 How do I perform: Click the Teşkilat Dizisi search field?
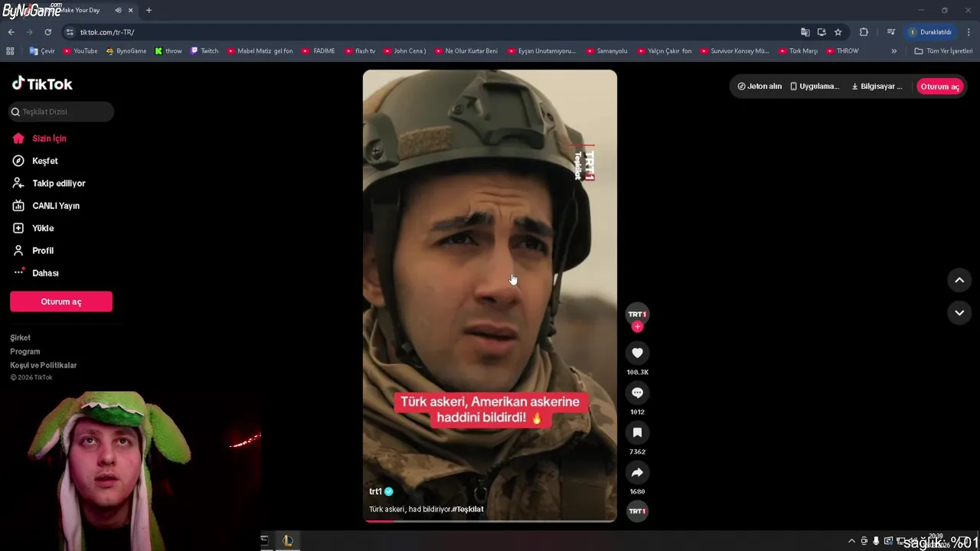[61, 112]
